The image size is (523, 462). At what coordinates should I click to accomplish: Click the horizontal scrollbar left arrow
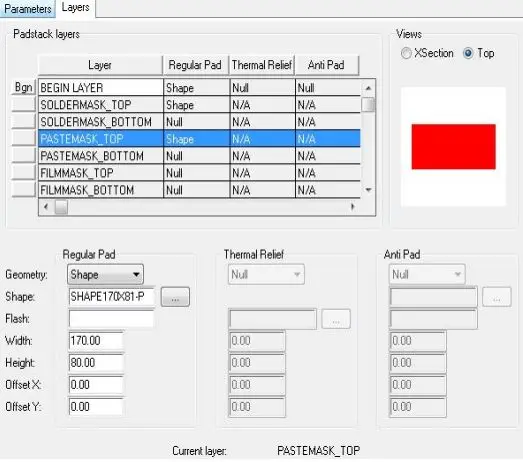(46, 207)
